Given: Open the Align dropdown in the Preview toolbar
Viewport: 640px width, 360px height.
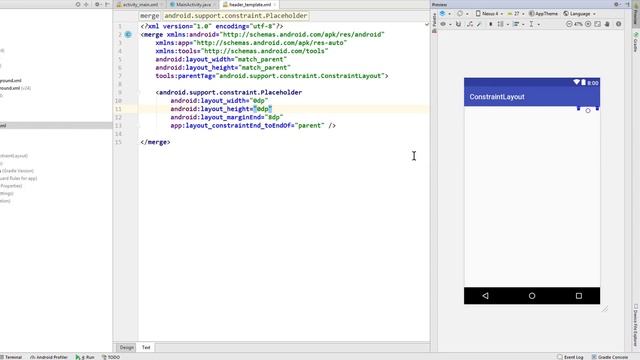Looking at the screenshot, I should click(518, 24).
